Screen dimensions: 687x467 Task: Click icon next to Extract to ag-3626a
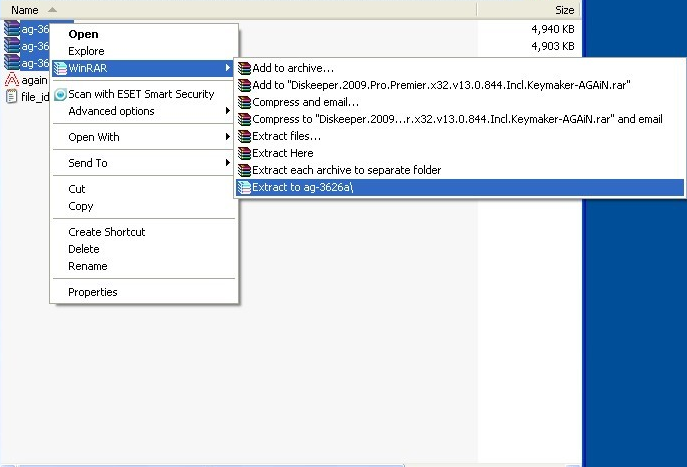coord(244,187)
